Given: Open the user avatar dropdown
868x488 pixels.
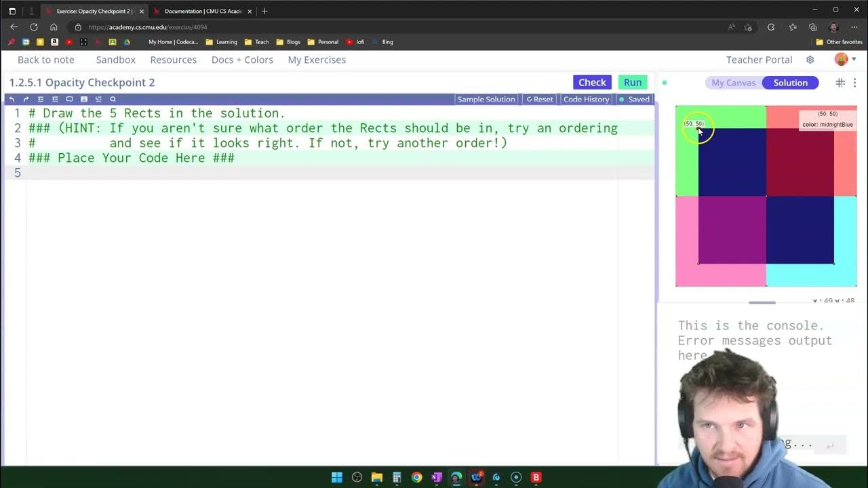Looking at the screenshot, I should (x=845, y=60).
